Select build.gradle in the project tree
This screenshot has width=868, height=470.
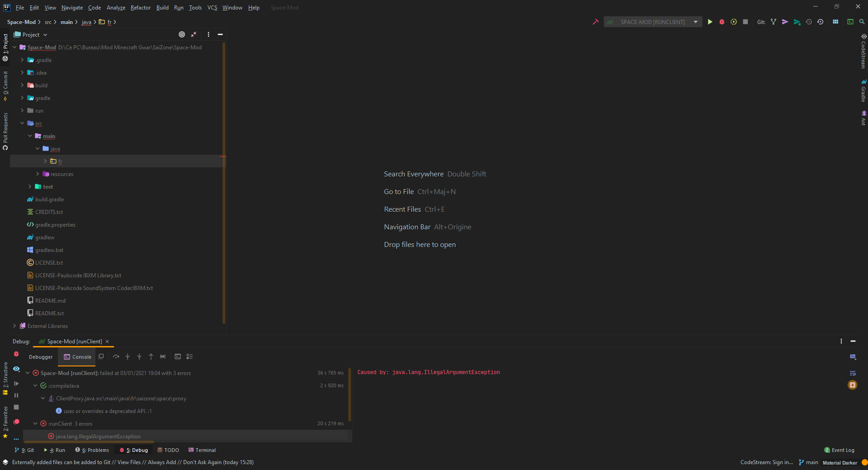coord(49,199)
